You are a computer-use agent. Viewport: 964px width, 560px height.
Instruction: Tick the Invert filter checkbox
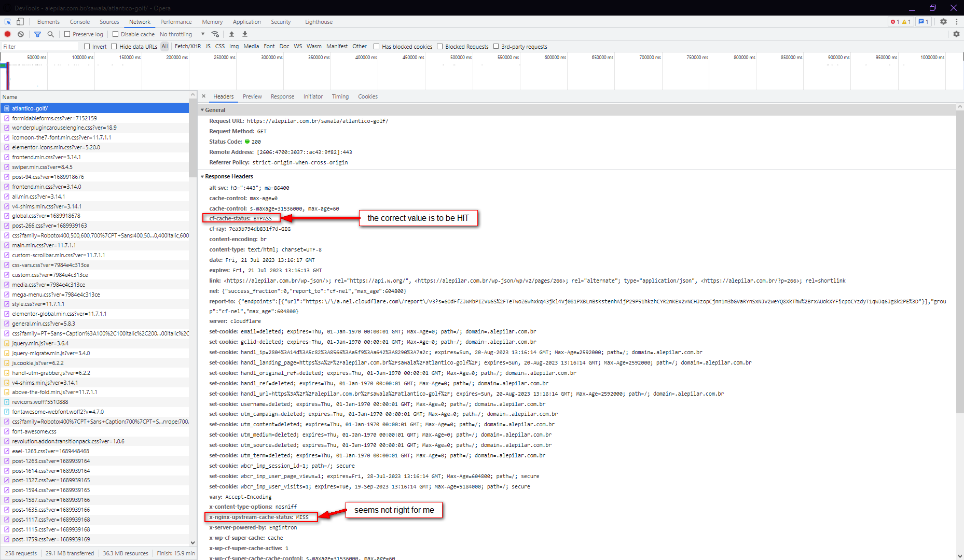click(87, 47)
